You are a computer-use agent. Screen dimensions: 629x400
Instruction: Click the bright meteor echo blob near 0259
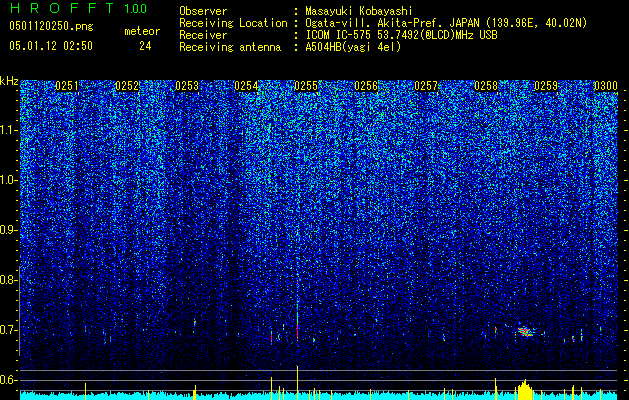tap(525, 331)
